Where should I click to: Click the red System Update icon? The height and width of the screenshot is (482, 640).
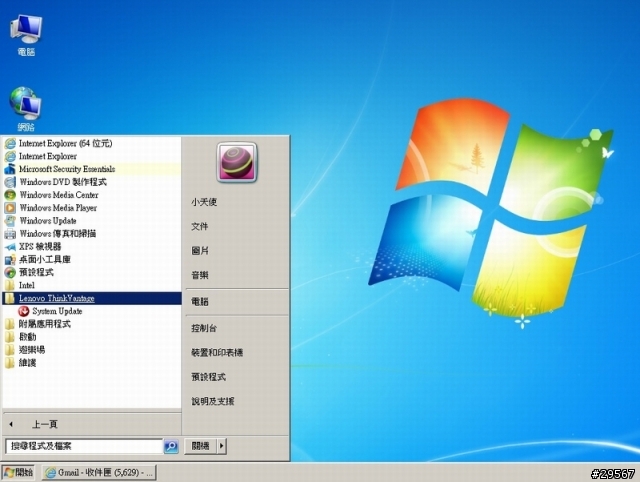[23, 311]
